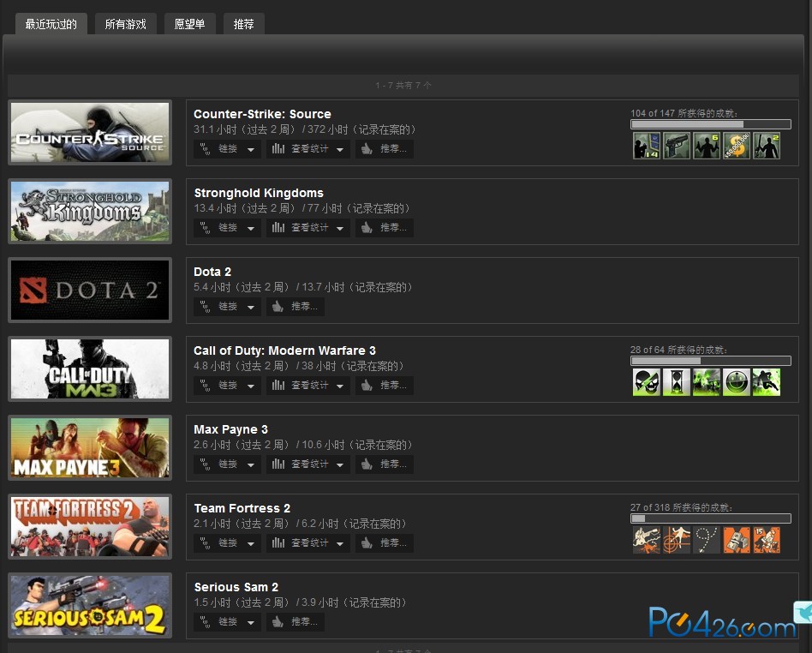The width and height of the screenshot is (812, 653).
Task: Click MW3 28 of 64 achievement progress bar
Action: [x=711, y=361]
